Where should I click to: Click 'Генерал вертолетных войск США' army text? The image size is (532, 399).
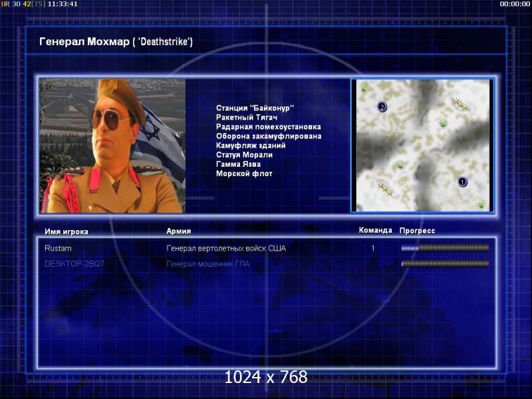click(x=226, y=248)
